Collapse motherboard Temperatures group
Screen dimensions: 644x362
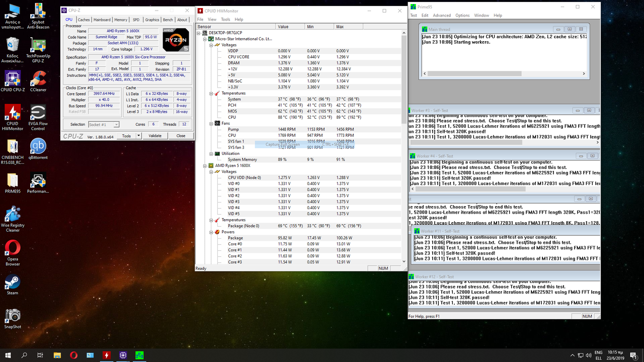pyautogui.click(x=211, y=93)
